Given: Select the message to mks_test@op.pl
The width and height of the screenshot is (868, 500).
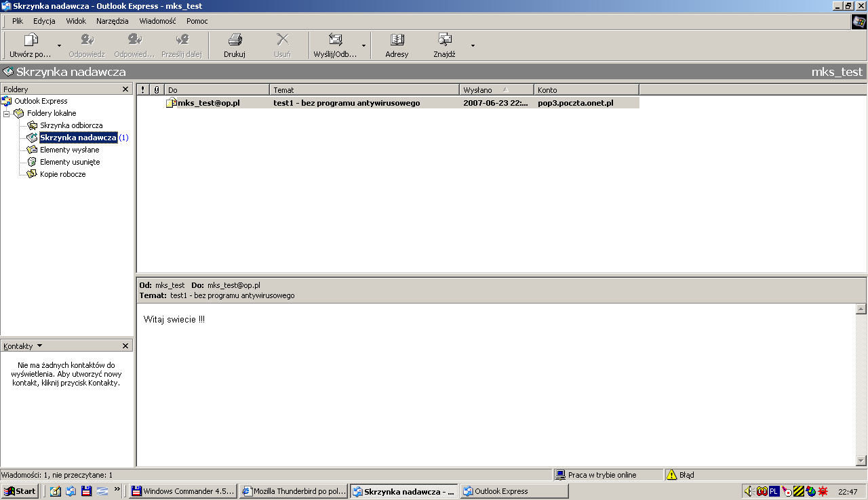Looking at the screenshot, I should tap(388, 103).
